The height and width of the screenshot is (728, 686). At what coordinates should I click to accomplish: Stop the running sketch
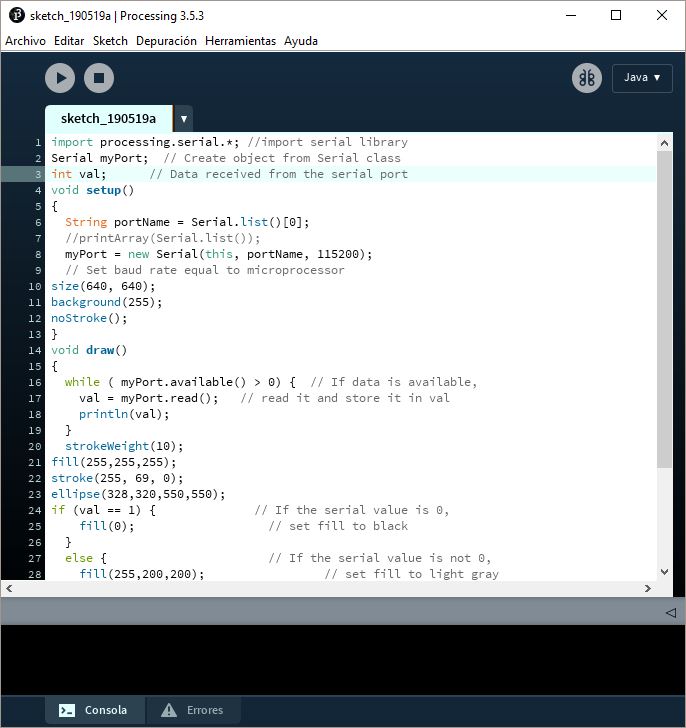click(99, 78)
